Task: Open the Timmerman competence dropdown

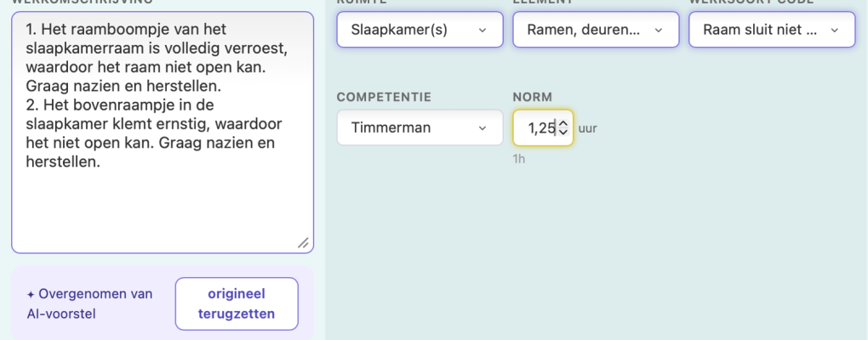Action: (420, 127)
